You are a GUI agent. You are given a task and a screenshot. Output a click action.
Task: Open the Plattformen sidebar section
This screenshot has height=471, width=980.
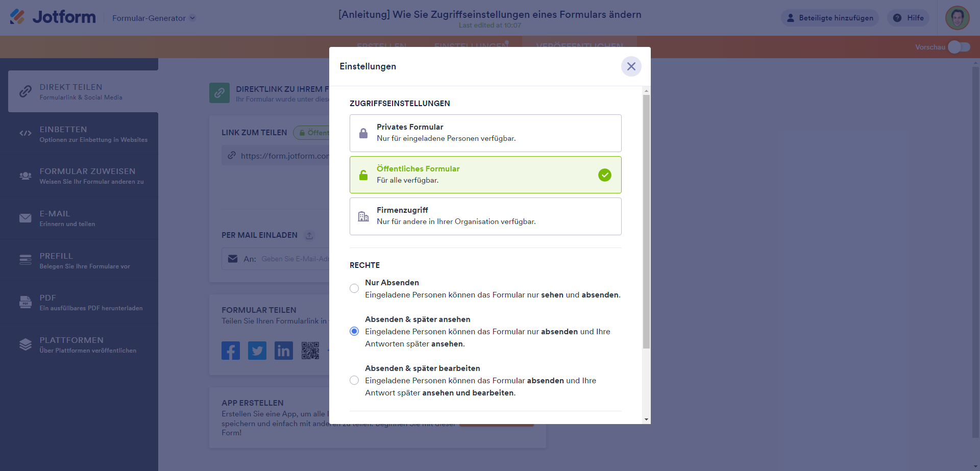click(x=79, y=344)
